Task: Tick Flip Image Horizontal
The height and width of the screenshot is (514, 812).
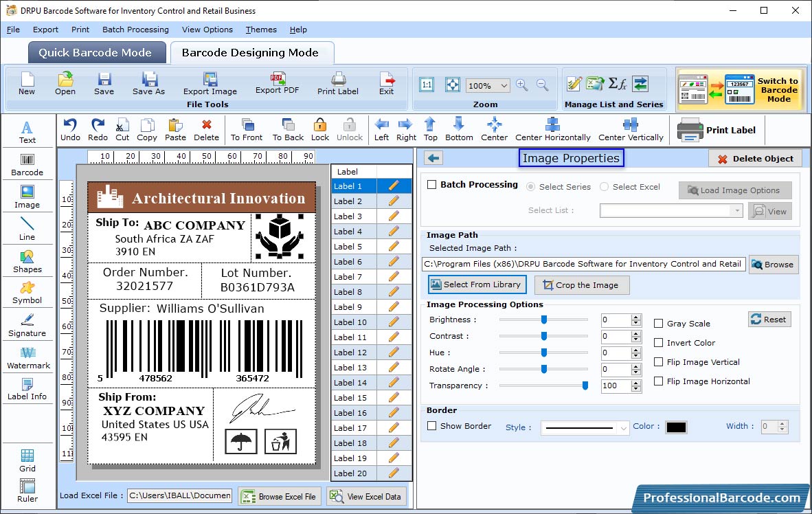Action: (x=659, y=381)
